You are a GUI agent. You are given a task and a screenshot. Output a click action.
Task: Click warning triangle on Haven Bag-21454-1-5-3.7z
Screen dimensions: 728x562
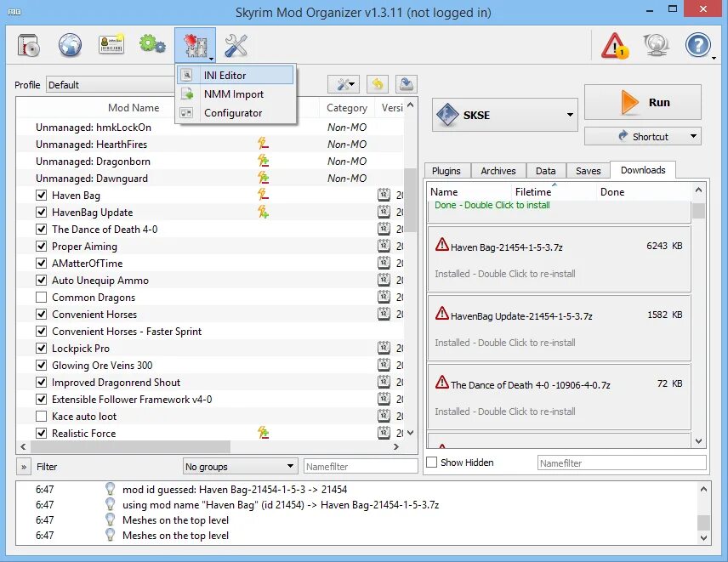point(442,245)
